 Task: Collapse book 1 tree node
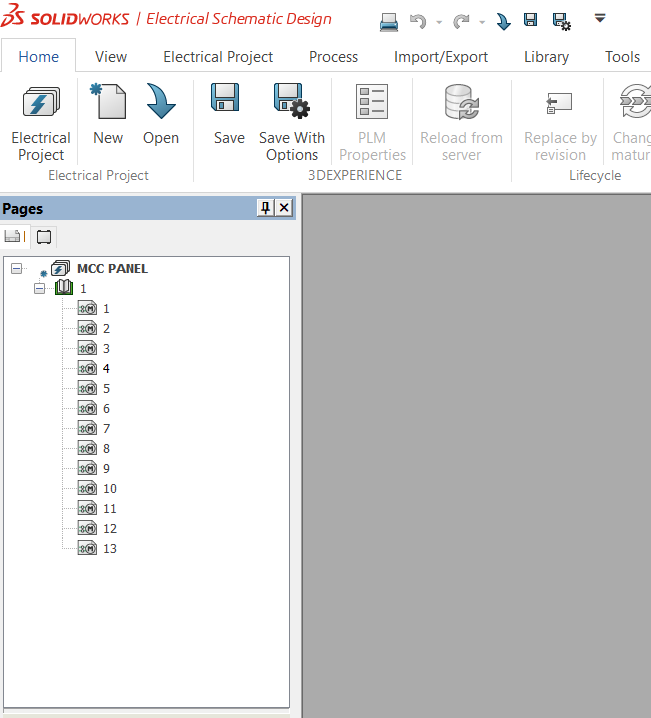pyautogui.click(x=39, y=288)
